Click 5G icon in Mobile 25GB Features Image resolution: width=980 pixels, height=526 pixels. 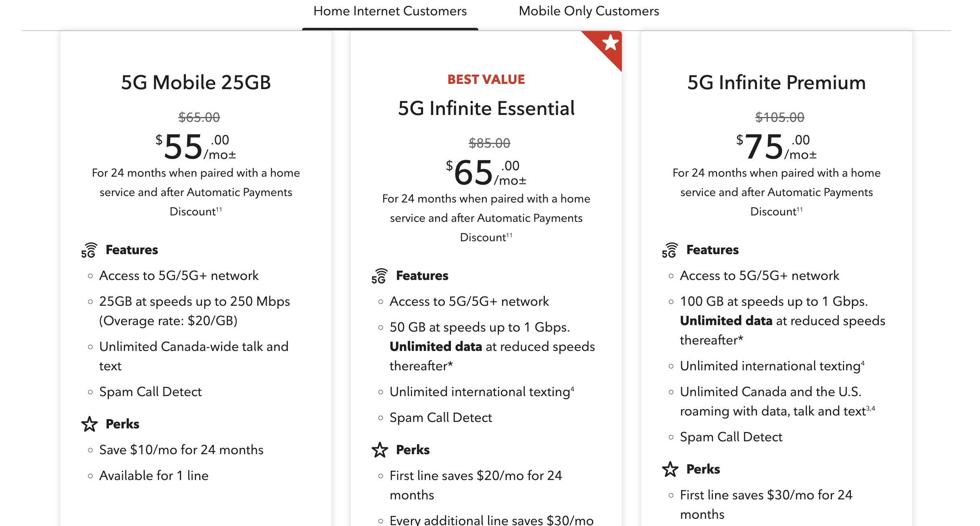click(x=89, y=250)
